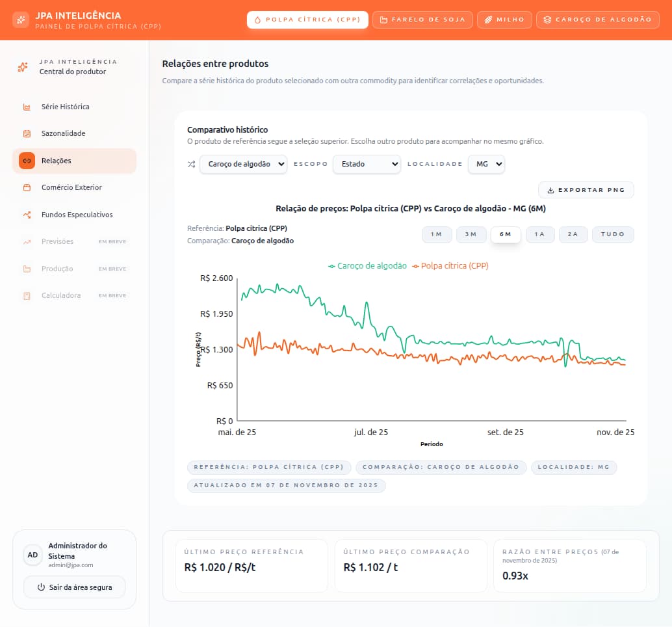Screen dimensions: 672x627
Task: Open Comércio Exterior via its briefcase icon
Action: pos(26,187)
